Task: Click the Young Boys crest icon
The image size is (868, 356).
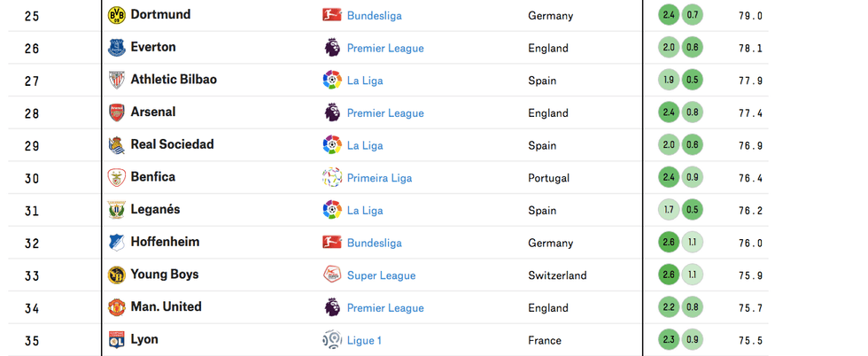Action: point(116,275)
